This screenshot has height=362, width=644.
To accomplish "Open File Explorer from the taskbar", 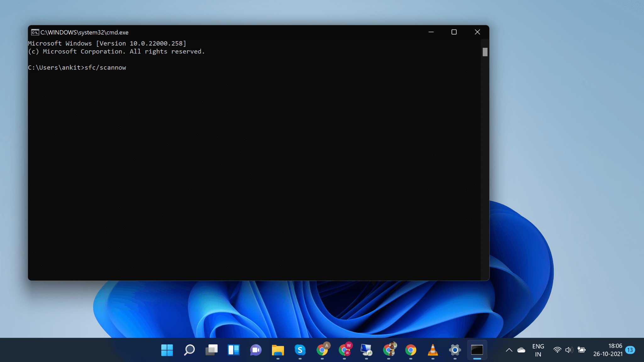I will (x=278, y=350).
